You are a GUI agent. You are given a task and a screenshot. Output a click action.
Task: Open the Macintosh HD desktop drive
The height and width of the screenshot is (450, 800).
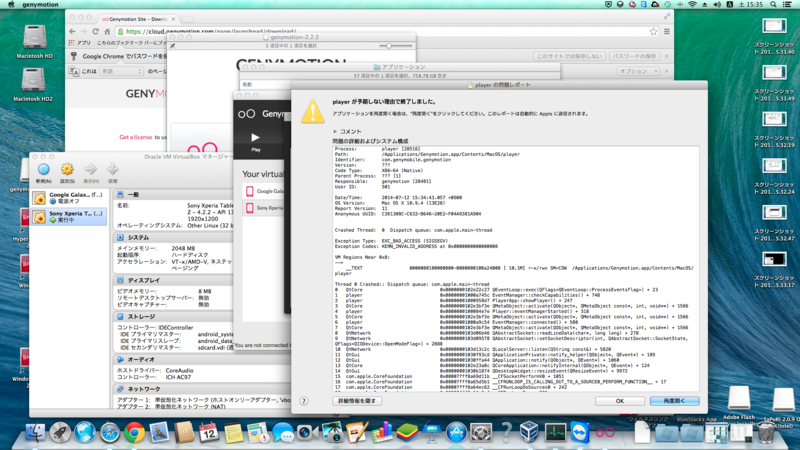pos(34,43)
